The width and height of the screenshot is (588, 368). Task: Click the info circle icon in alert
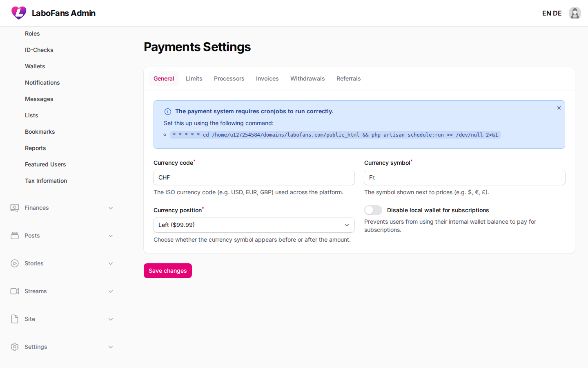click(x=168, y=112)
